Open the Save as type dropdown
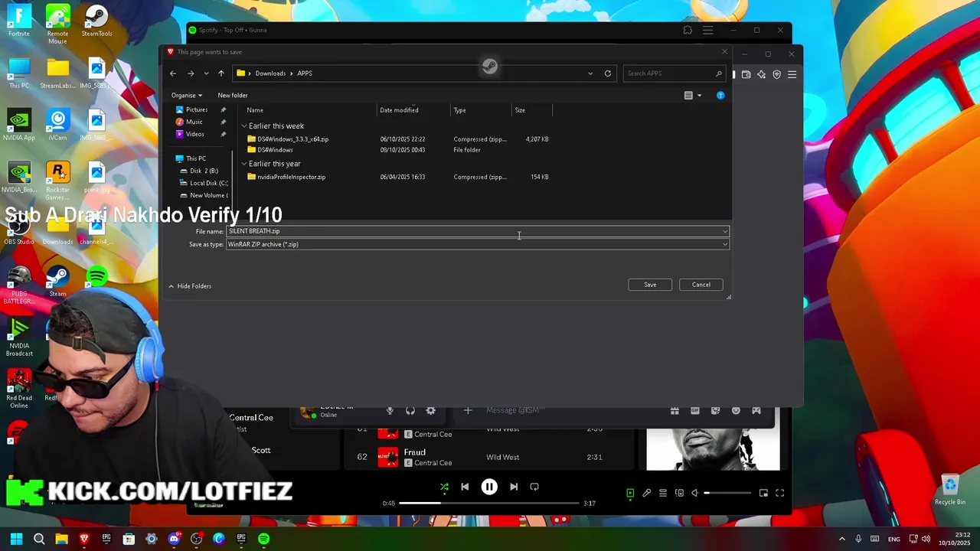The height and width of the screenshot is (551, 980). [x=477, y=244]
